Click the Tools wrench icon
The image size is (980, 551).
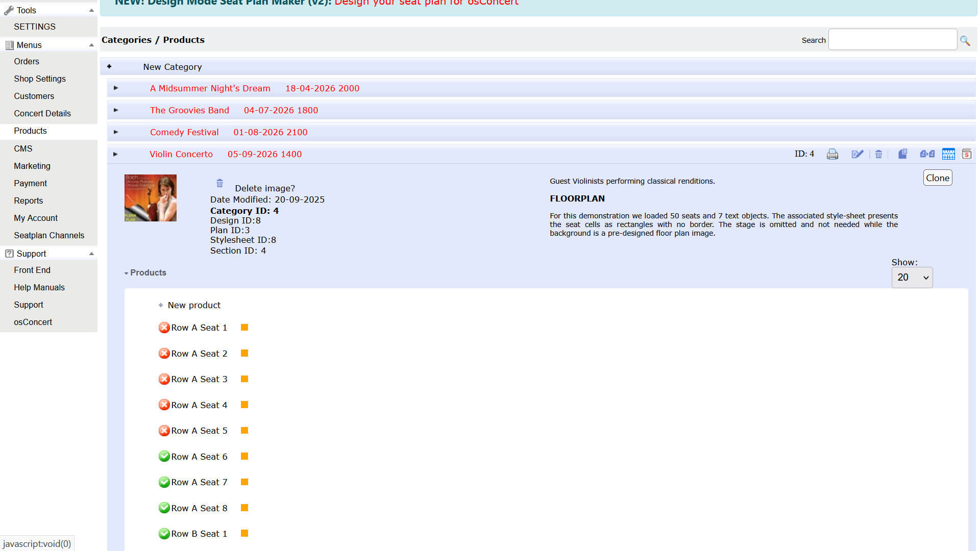click(x=9, y=10)
